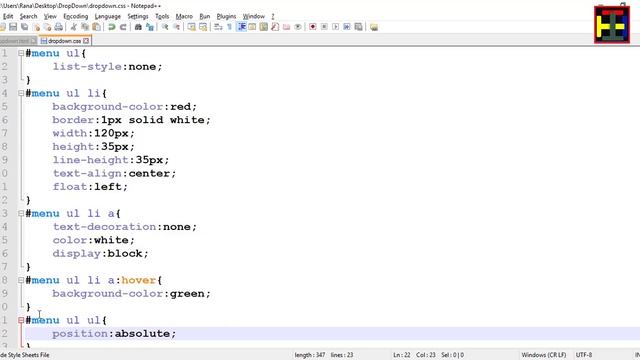Switch to the inactive tab left of dropdown.css
This screenshot has height=360, width=640.
[x=18, y=41]
